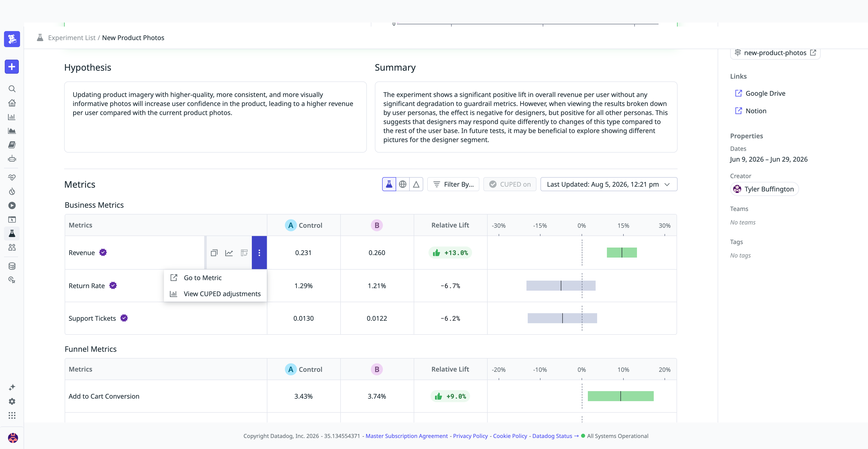
Task: Open the Master Subscription Agreement link
Action: 407,436
